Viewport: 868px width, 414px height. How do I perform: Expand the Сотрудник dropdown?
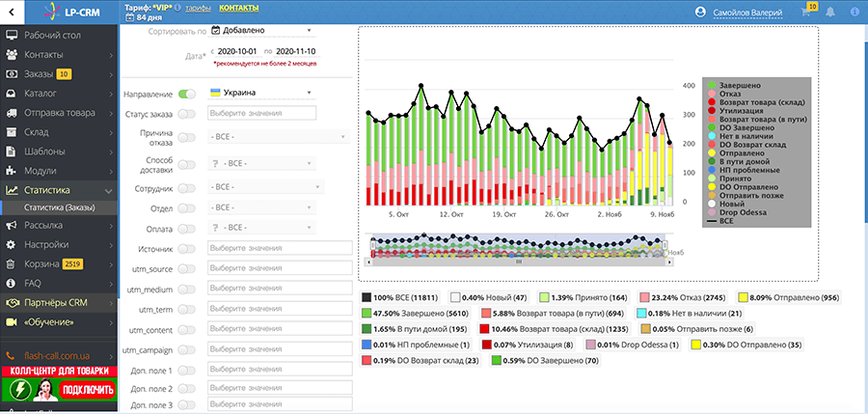click(x=264, y=187)
